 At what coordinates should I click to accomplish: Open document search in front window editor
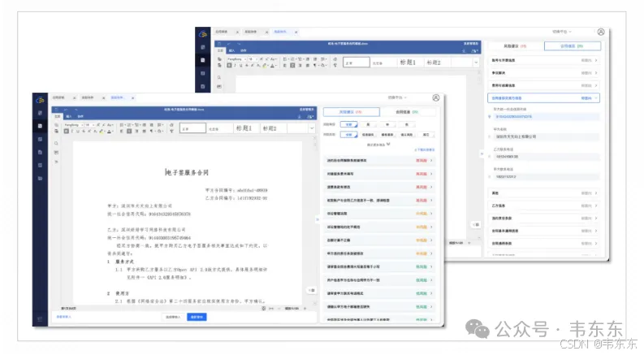pos(56,144)
